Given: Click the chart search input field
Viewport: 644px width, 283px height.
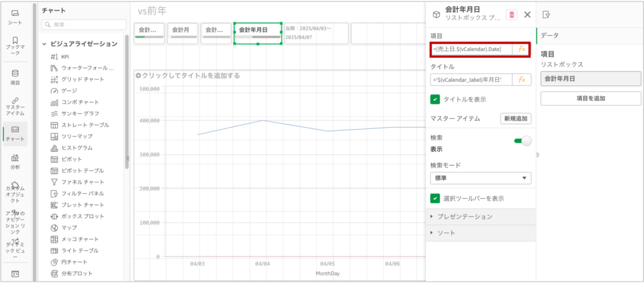Looking at the screenshot, I should pos(84,25).
